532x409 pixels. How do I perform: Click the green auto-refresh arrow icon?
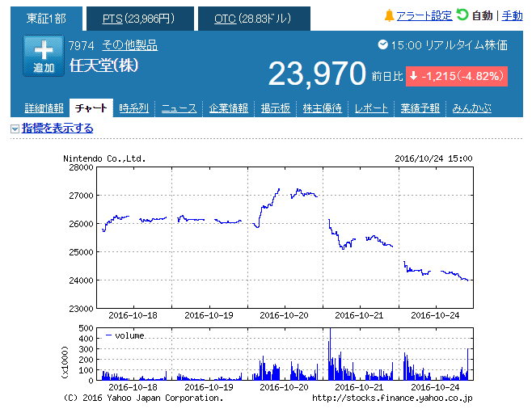coord(462,15)
